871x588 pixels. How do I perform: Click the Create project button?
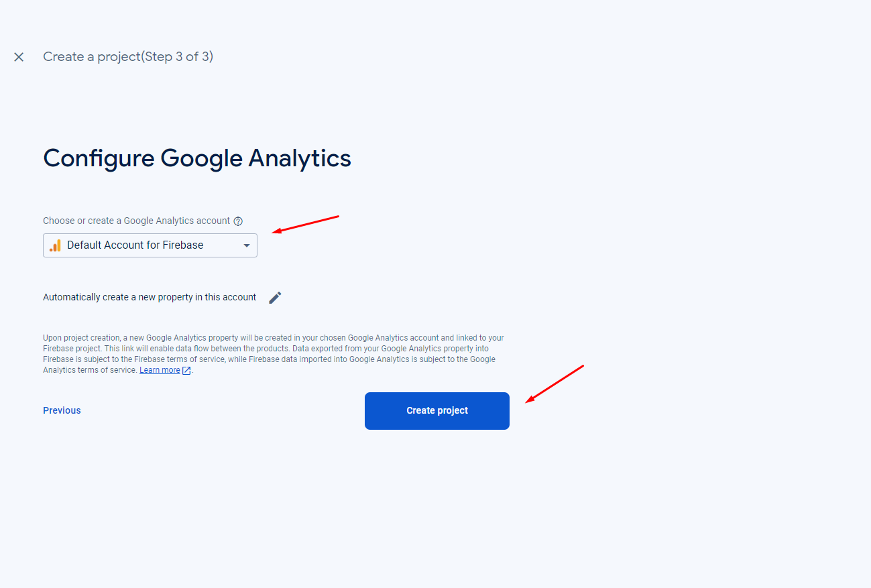pos(437,411)
